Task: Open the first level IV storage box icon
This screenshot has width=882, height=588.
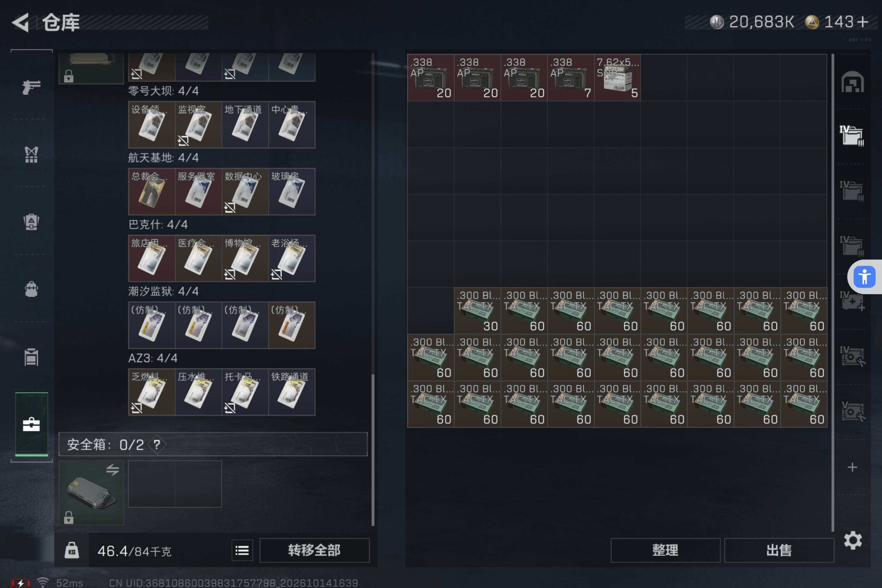Action: 852,136
